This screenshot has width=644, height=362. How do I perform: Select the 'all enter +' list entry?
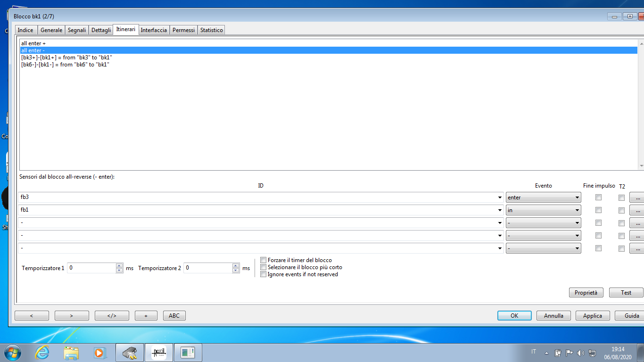(x=33, y=43)
